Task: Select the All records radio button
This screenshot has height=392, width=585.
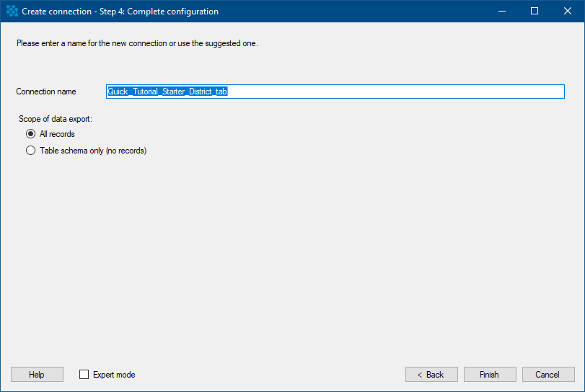Action: pos(30,134)
